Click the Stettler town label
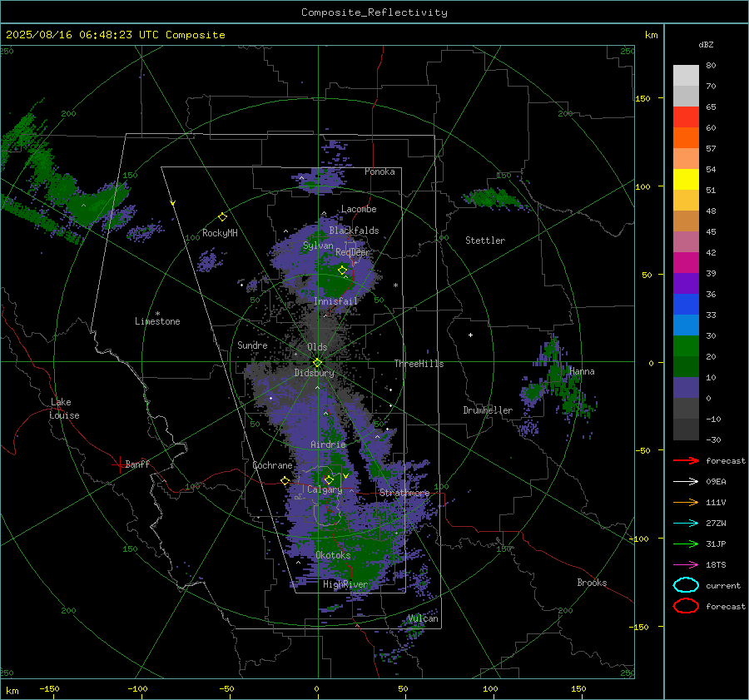 pos(485,241)
